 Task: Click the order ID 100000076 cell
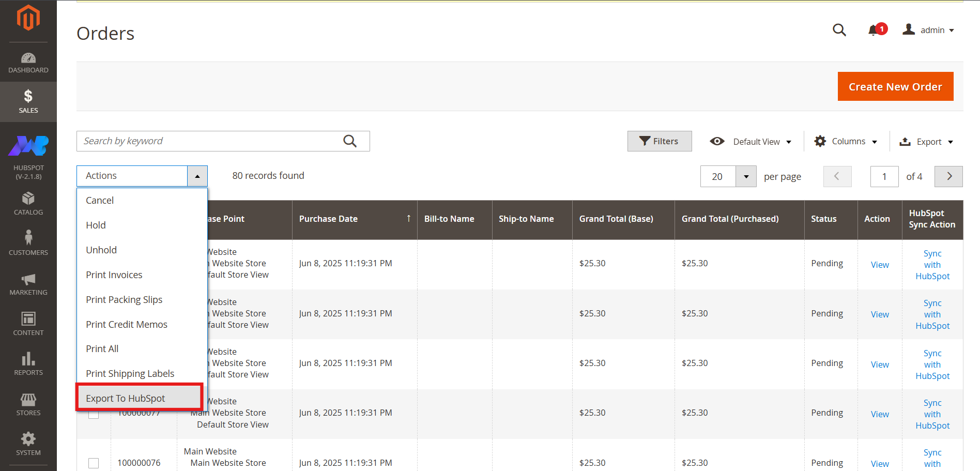pos(139,463)
